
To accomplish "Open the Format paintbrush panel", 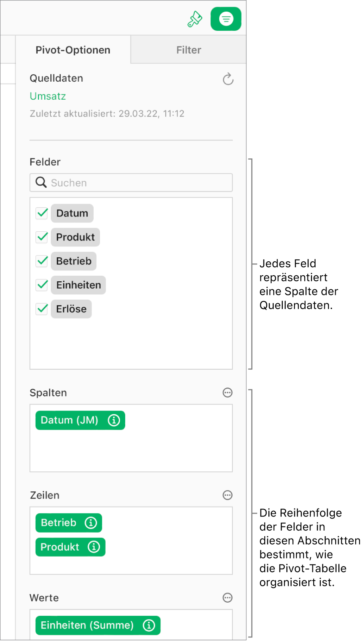I will pos(195,18).
